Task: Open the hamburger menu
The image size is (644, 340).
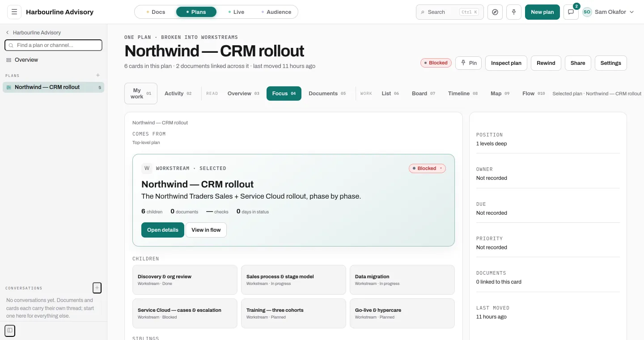Action: pos(14,12)
